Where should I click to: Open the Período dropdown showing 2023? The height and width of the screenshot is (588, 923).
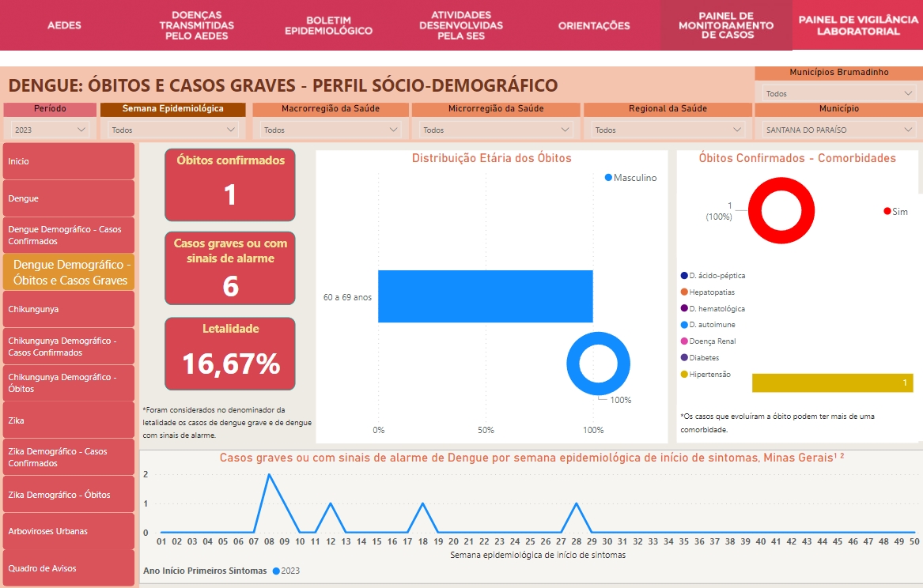click(x=50, y=130)
